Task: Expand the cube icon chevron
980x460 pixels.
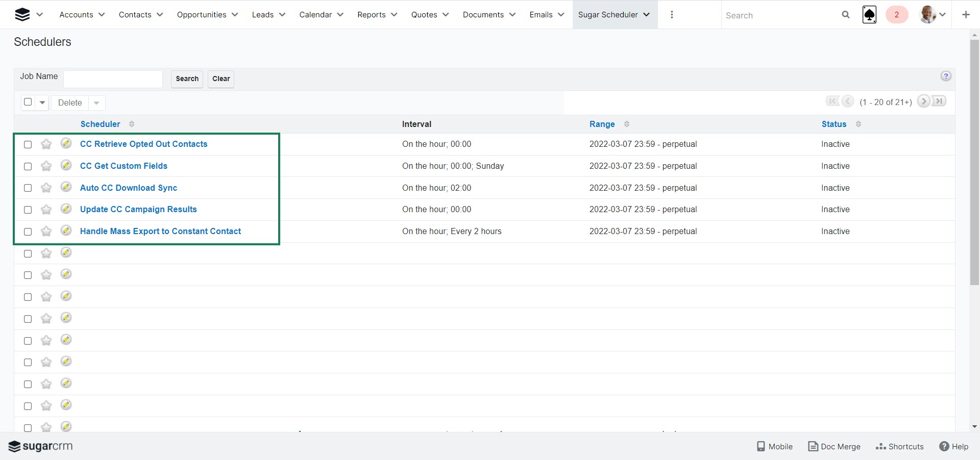Action: click(40, 15)
